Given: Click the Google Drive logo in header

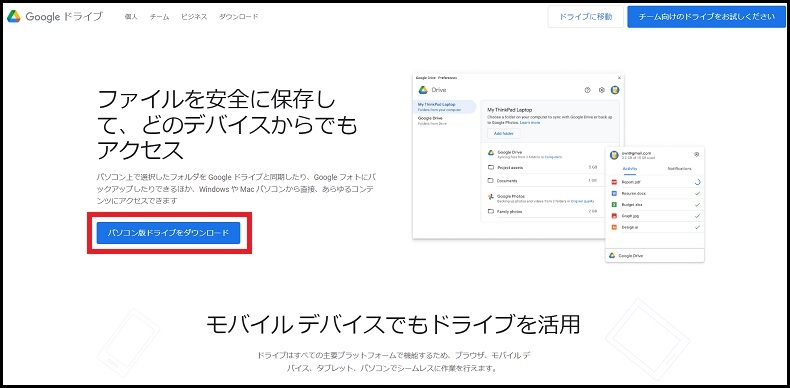Looking at the screenshot, I should (x=14, y=16).
